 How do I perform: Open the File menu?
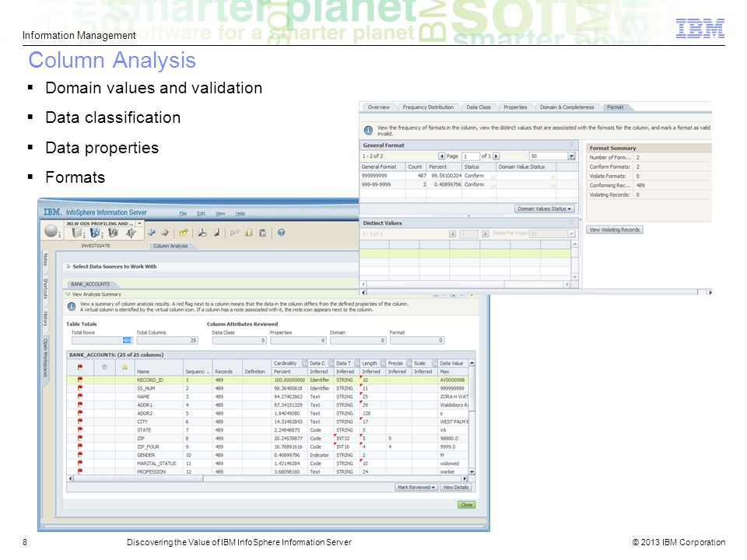click(x=183, y=213)
